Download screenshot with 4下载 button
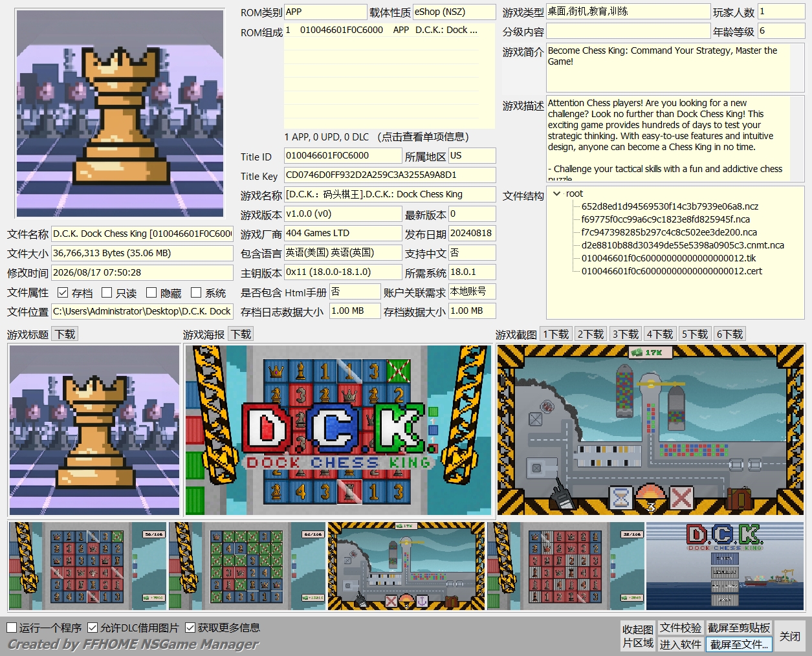This screenshot has height=656, width=812. 660,334
